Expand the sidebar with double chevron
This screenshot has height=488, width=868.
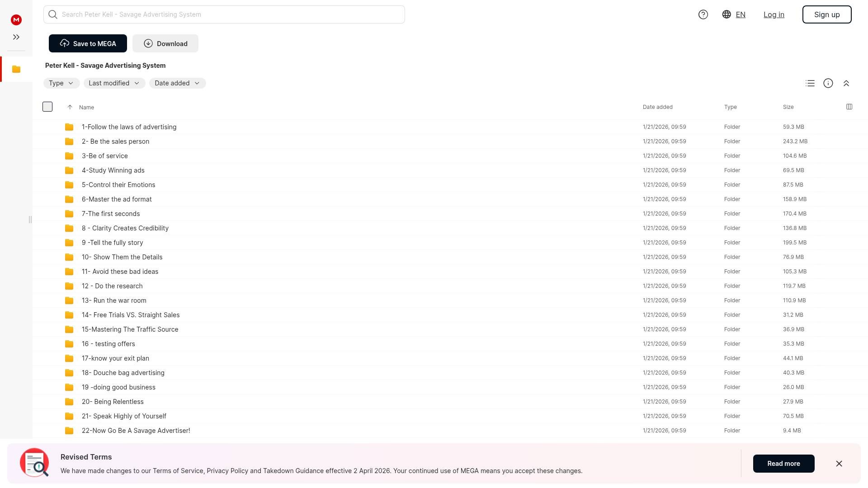pos(16,37)
